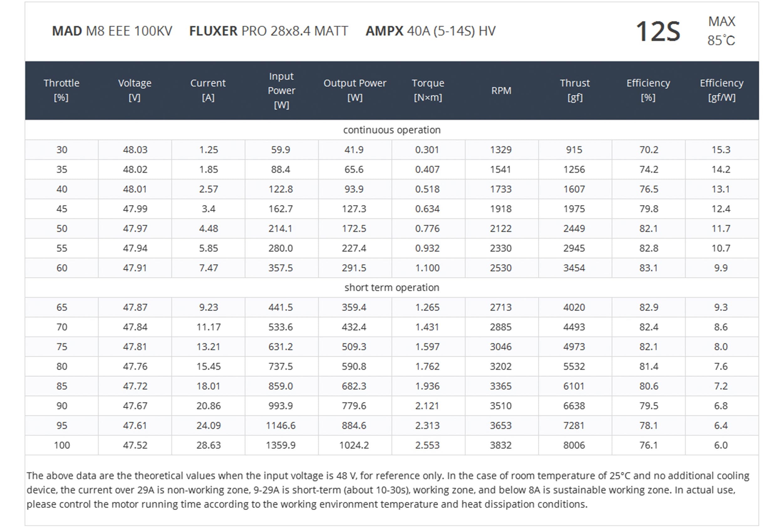The image size is (783, 532).
Task: Click the footnote paragraph about theoretical values
Action: tap(387, 490)
